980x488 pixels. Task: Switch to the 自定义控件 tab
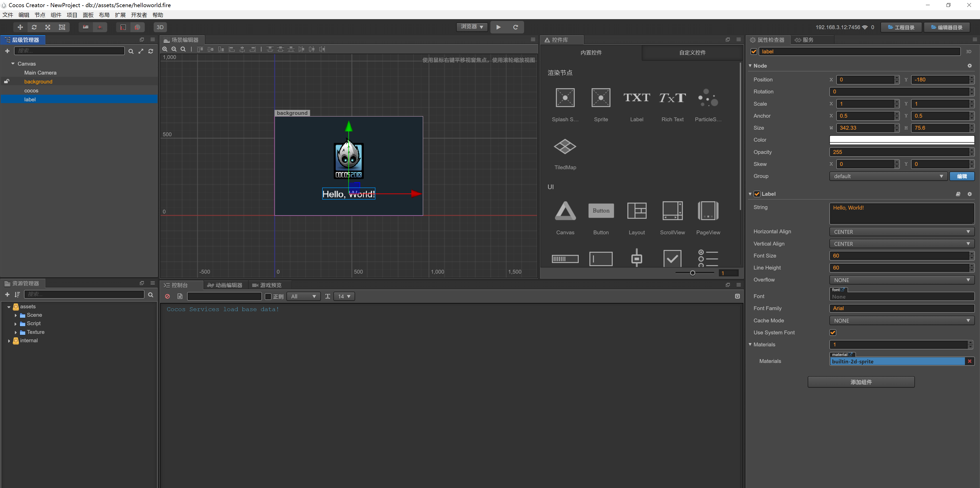tap(692, 53)
